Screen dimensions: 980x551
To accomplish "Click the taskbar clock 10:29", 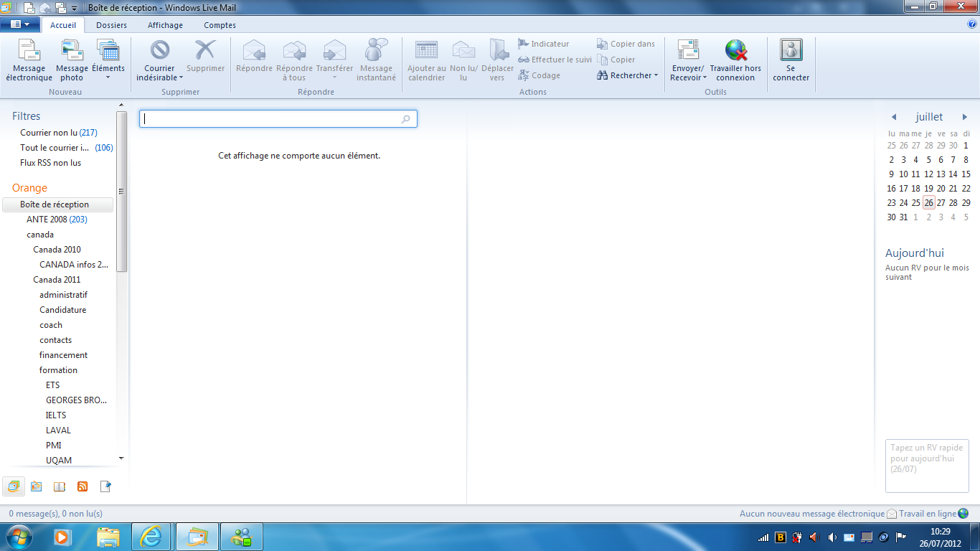I will coord(940,532).
